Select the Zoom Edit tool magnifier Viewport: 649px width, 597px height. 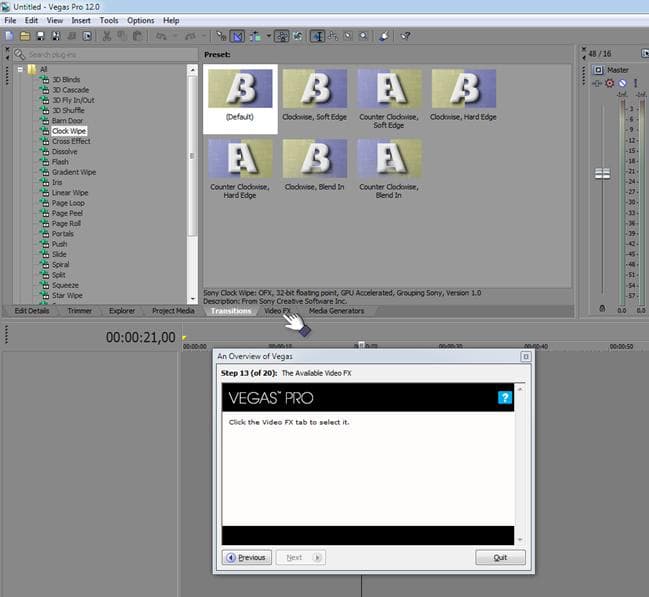pos(363,36)
